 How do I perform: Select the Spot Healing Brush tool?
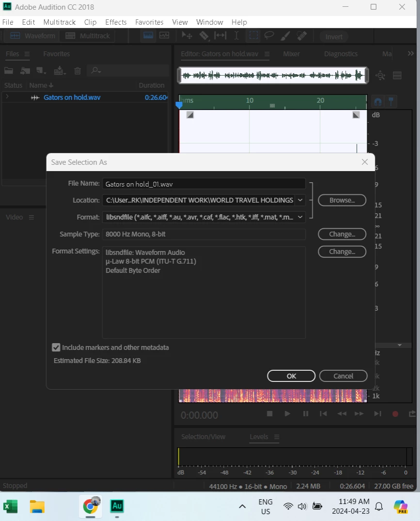point(302,35)
